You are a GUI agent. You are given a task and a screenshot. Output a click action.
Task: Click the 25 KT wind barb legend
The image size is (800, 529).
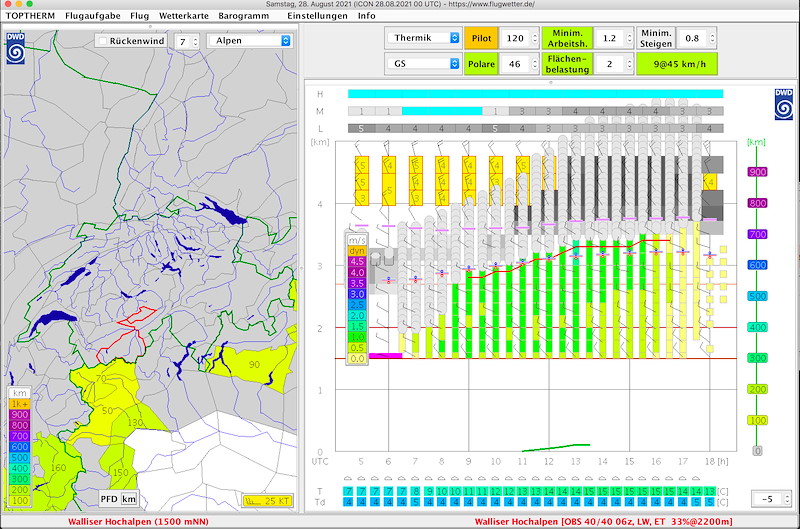[x=266, y=500]
